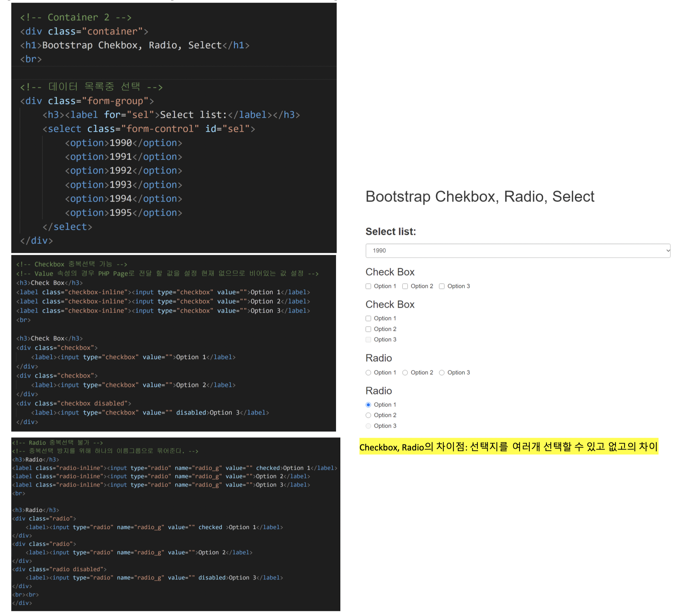The width and height of the screenshot is (686, 616).
Task: Click the select list code snippet image
Action: pos(174,128)
